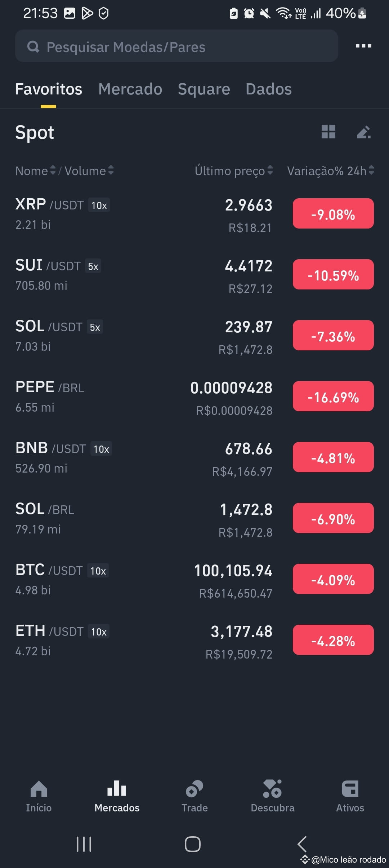Tap the Android back navigation button

(302, 844)
